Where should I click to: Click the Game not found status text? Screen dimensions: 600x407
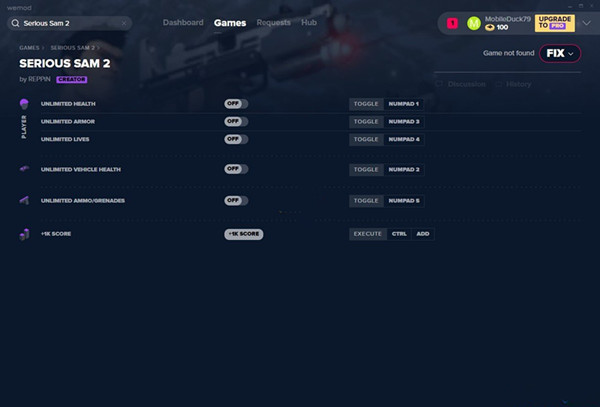pyautogui.click(x=509, y=53)
